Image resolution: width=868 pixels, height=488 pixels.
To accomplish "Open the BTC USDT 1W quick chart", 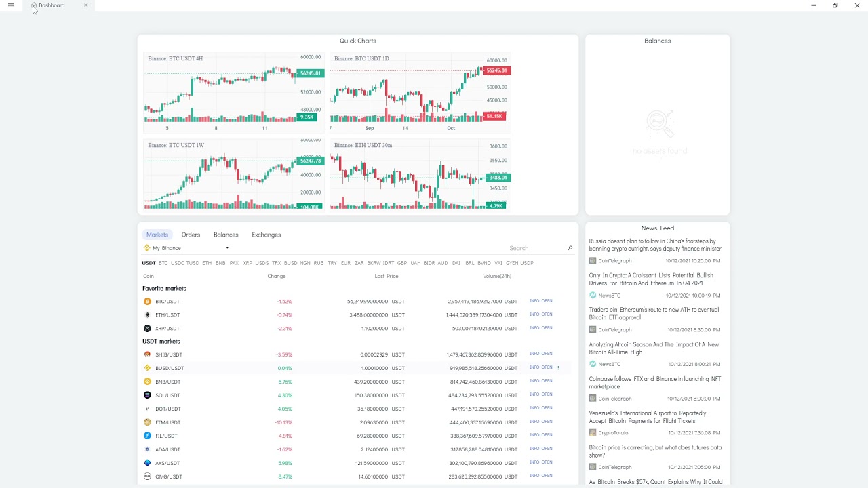I will click(234, 175).
